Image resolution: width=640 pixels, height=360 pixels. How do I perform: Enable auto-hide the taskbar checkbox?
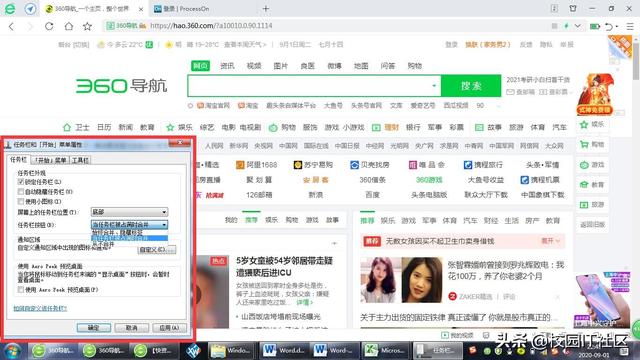(21, 191)
